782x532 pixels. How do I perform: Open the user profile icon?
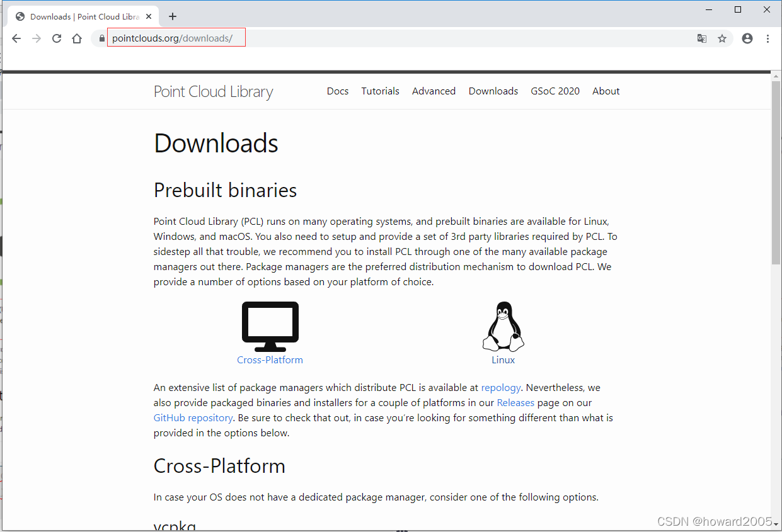747,38
